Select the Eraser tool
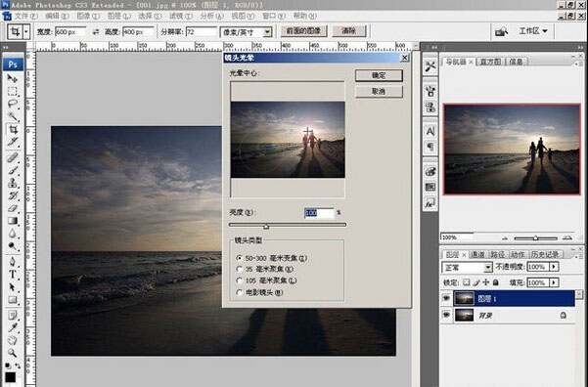 click(13, 208)
